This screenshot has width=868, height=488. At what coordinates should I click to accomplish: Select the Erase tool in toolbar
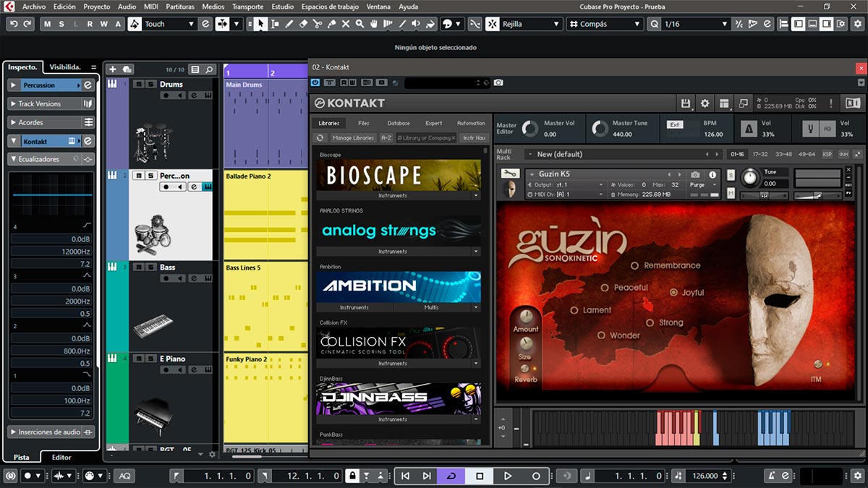pyautogui.click(x=303, y=24)
